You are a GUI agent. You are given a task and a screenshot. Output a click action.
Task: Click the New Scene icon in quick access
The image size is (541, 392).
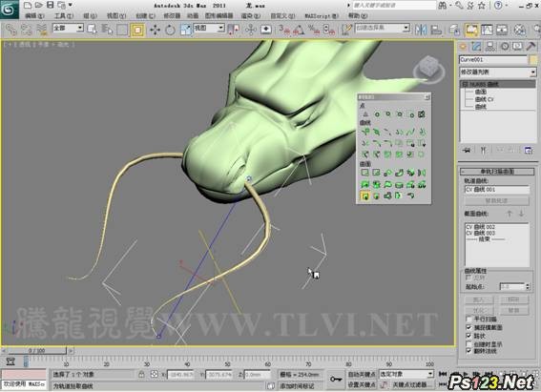(x=28, y=5)
